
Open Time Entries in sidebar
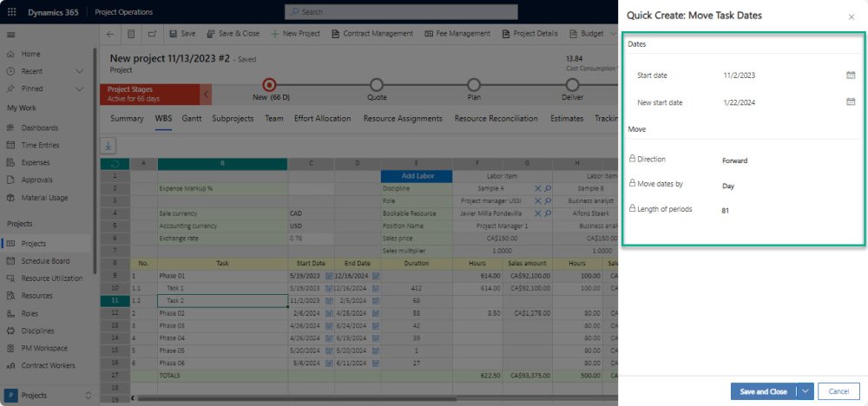tap(41, 145)
